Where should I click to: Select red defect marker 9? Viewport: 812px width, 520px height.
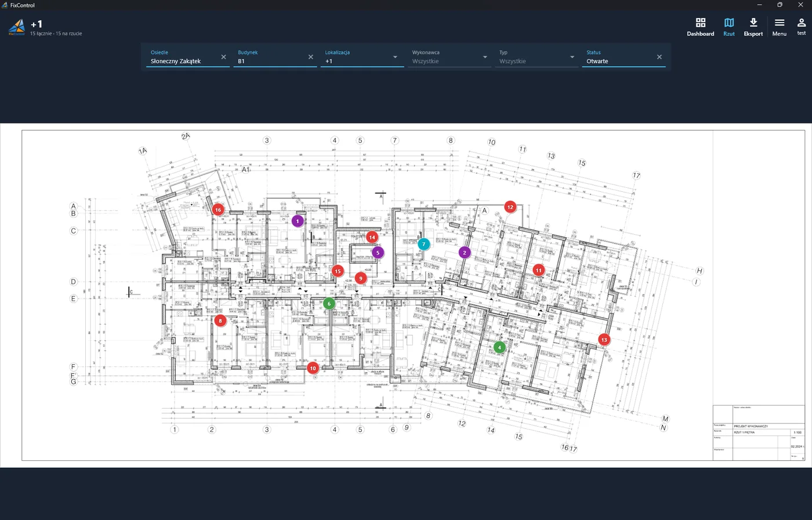[x=361, y=278]
